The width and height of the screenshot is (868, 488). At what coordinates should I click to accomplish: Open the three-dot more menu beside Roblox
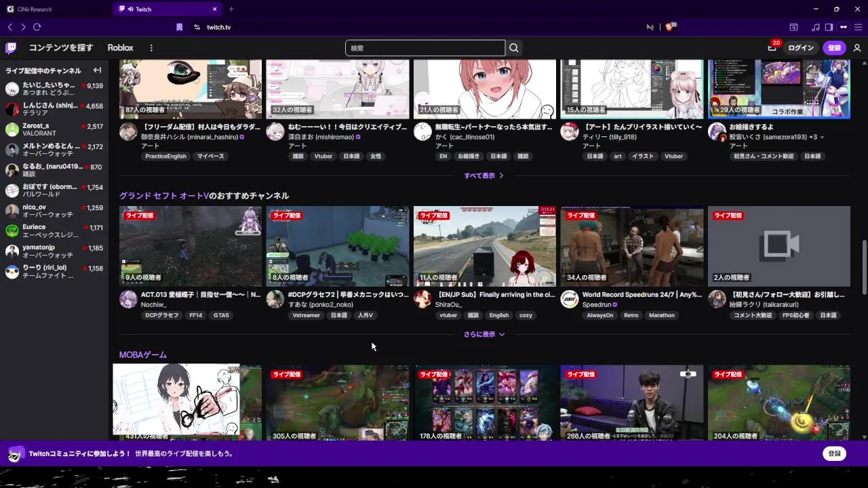point(151,48)
